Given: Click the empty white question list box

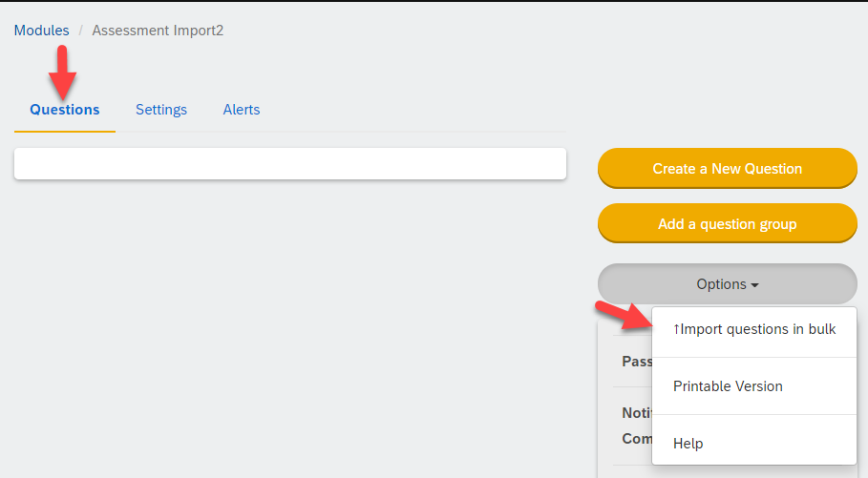Looking at the screenshot, I should pos(290,163).
